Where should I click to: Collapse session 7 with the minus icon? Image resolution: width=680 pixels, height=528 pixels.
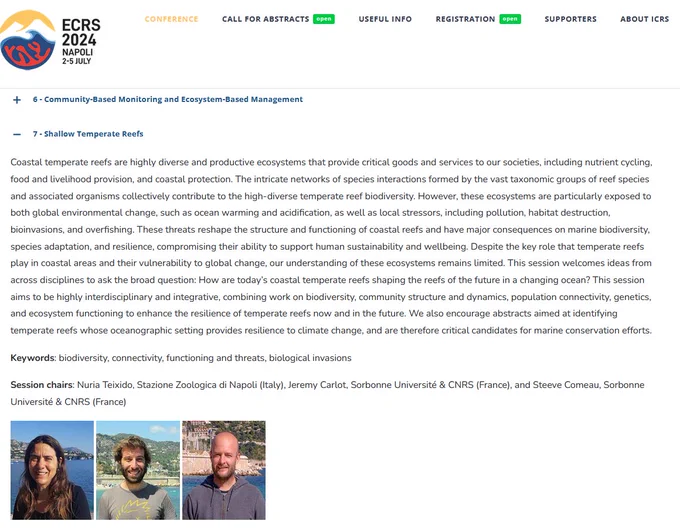17,134
